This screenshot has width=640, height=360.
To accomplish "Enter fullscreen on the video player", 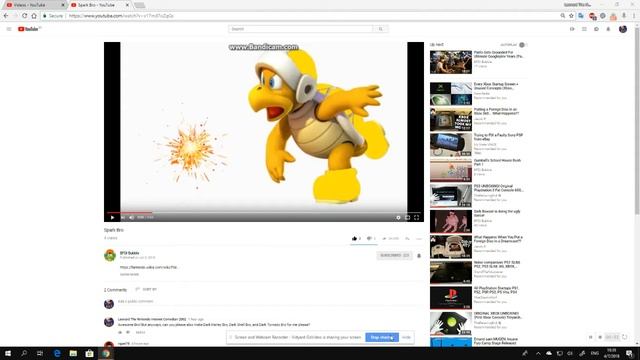I will pos(416,218).
